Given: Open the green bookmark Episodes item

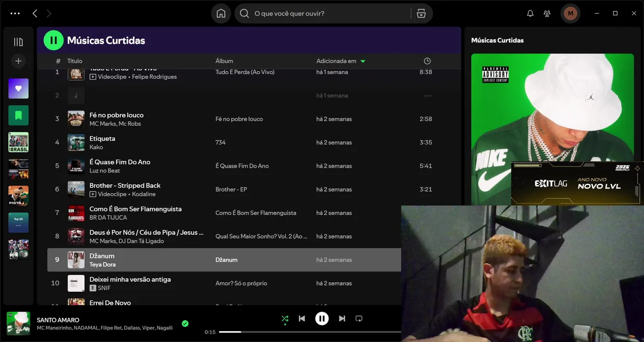Looking at the screenshot, I should [19, 115].
